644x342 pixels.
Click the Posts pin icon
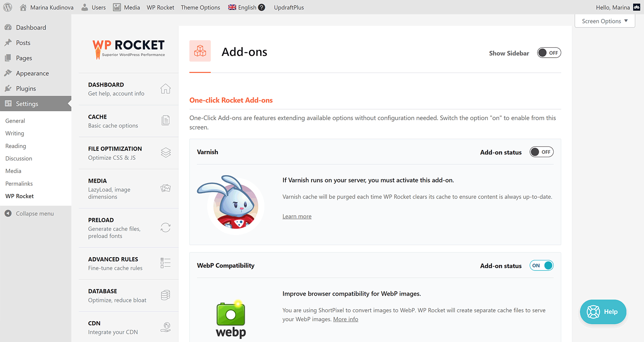[x=8, y=43]
